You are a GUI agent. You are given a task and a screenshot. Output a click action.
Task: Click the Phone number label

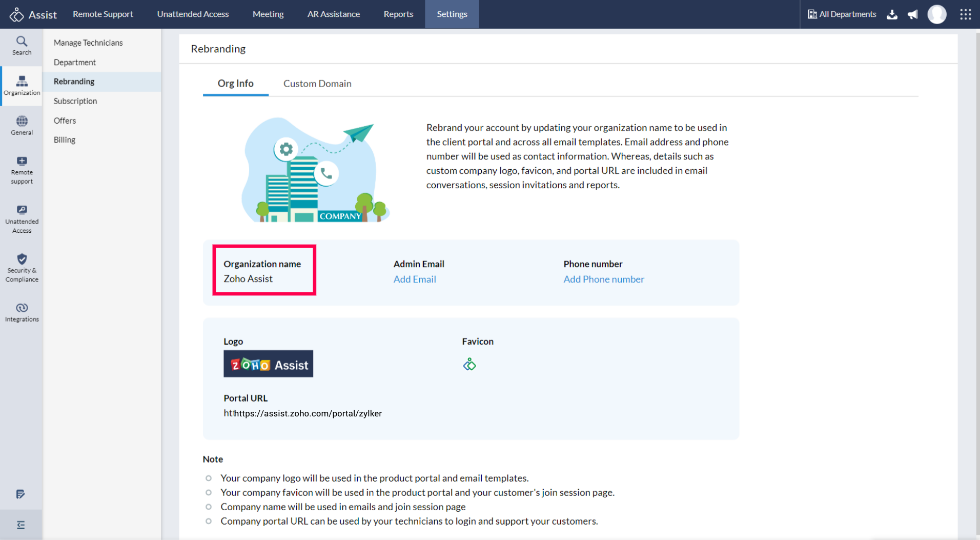click(x=593, y=264)
